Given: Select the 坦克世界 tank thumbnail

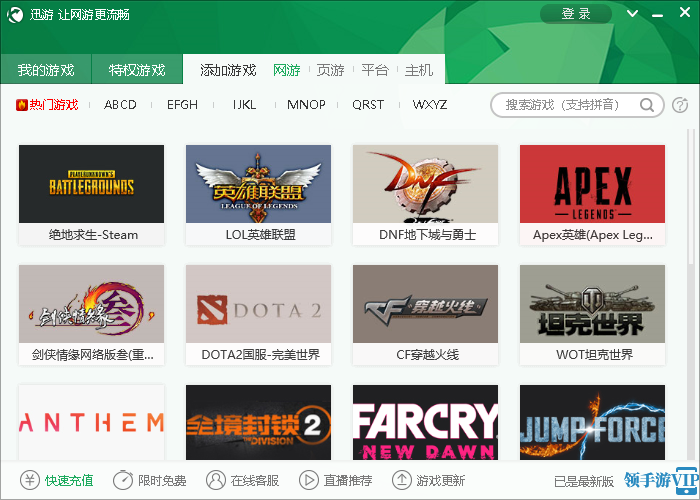Looking at the screenshot, I should coord(592,304).
